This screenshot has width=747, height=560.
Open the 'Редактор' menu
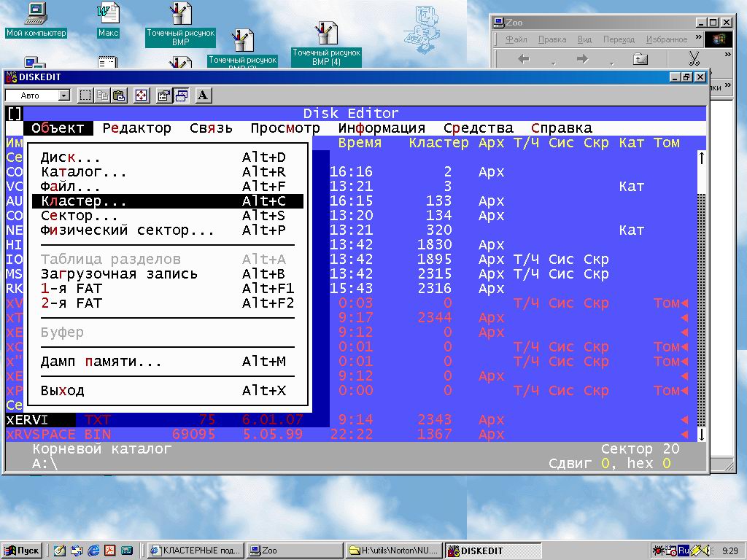136,128
